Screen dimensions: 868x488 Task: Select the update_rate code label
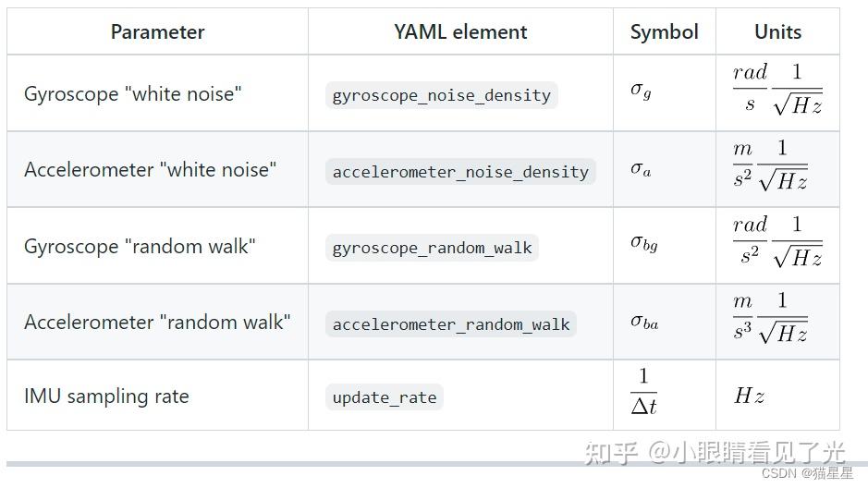(385, 397)
